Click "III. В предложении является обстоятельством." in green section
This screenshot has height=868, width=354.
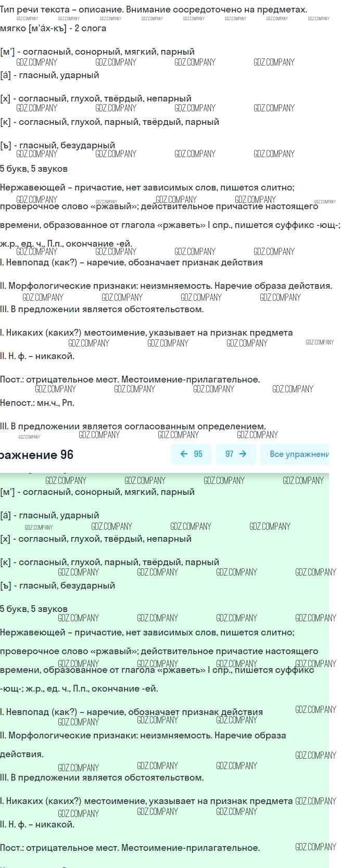[102, 777]
